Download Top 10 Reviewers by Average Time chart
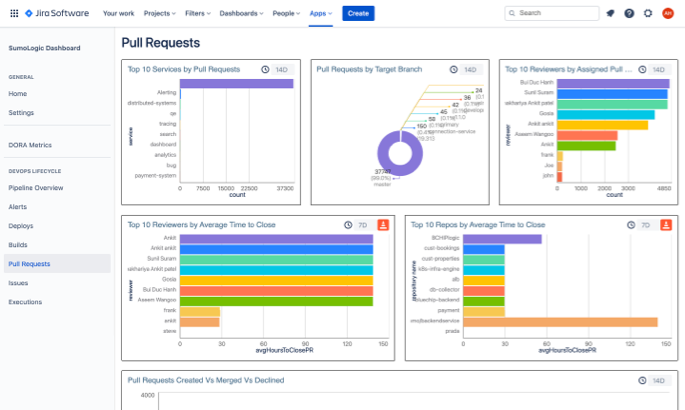The width and height of the screenshot is (685, 410). point(383,225)
